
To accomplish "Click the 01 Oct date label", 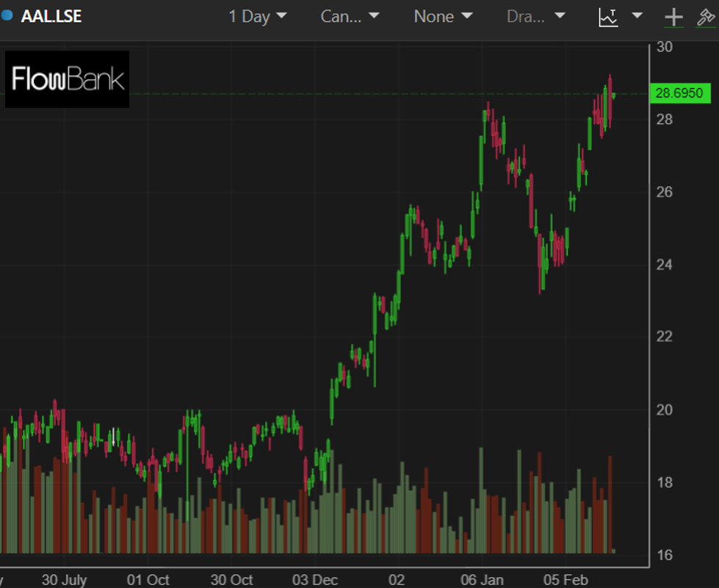I will pos(148,579).
